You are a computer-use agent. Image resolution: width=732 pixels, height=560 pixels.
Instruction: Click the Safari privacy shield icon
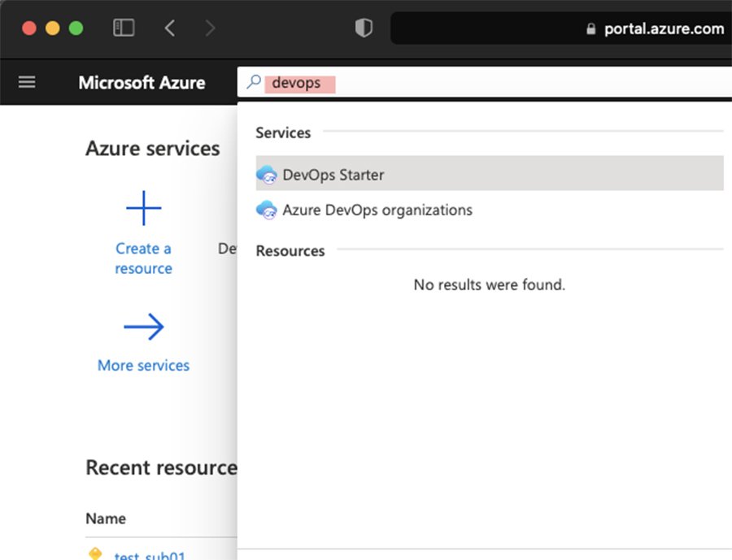pyautogui.click(x=364, y=27)
